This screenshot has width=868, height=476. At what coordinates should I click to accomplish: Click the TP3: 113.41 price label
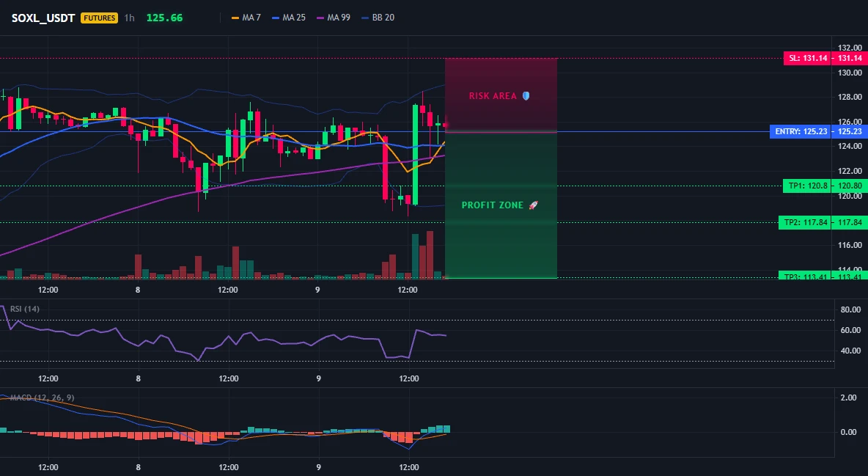[805, 276]
